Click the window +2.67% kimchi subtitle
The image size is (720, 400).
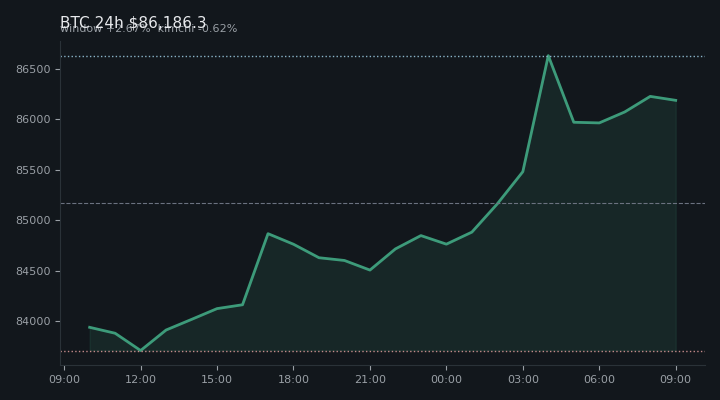(149, 28)
